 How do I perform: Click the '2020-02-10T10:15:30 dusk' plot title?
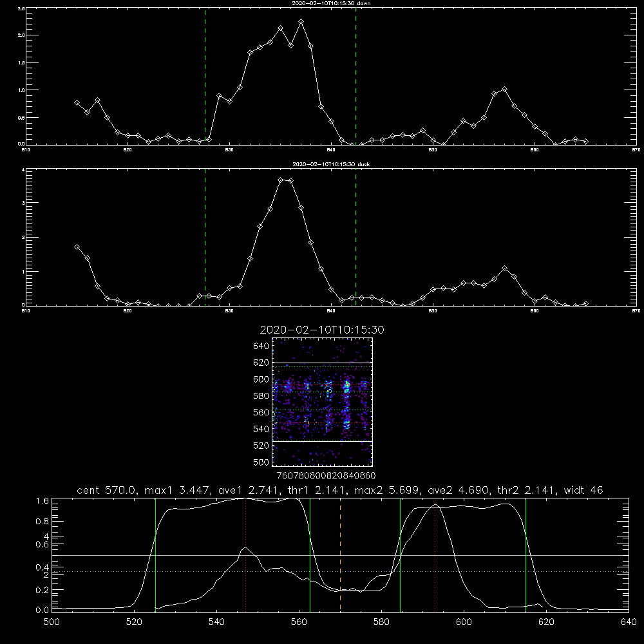click(x=331, y=164)
